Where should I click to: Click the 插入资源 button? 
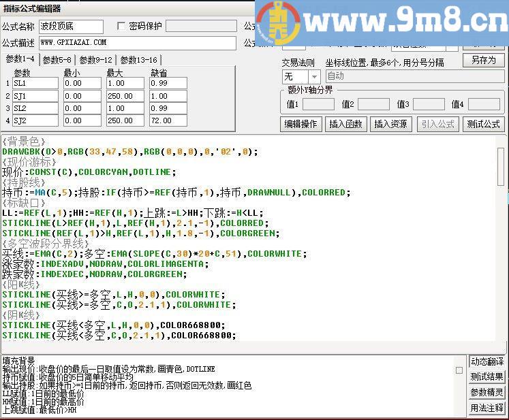[x=391, y=124]
